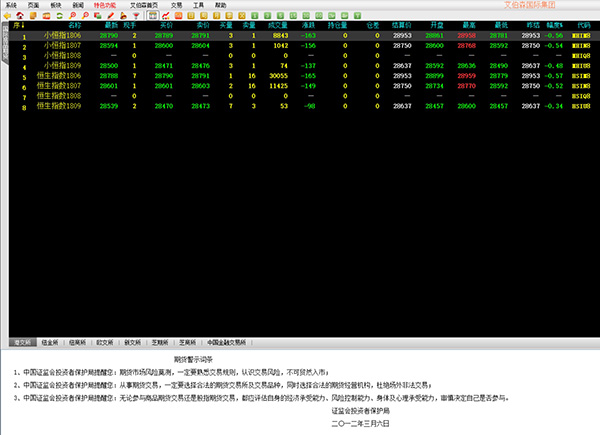Click the yellow back arrow toolbar icon
This screenshot has width=600, height=435.
[x=7, y=16]
